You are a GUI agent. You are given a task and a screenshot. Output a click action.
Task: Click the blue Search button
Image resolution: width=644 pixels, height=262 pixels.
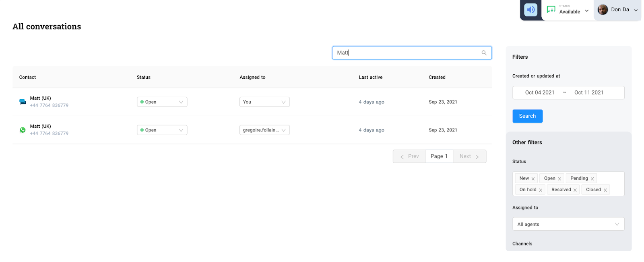[527, 116]
